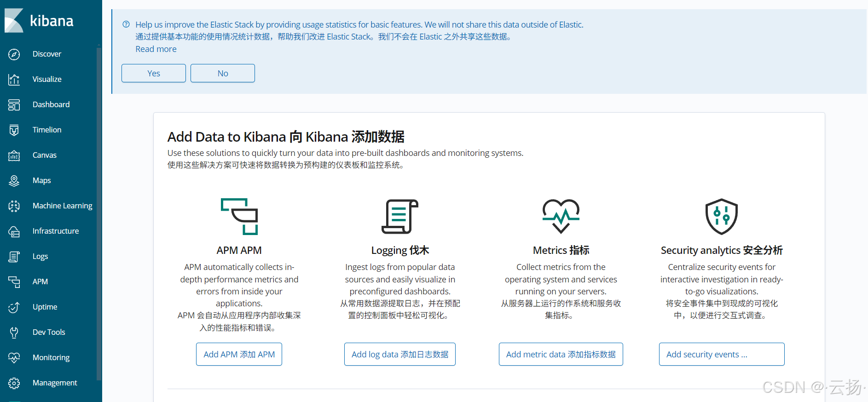The height and width of the screenshot is (402, 868).
Task: Select the Timelion icon in sidebar
Action: [14, 130]
